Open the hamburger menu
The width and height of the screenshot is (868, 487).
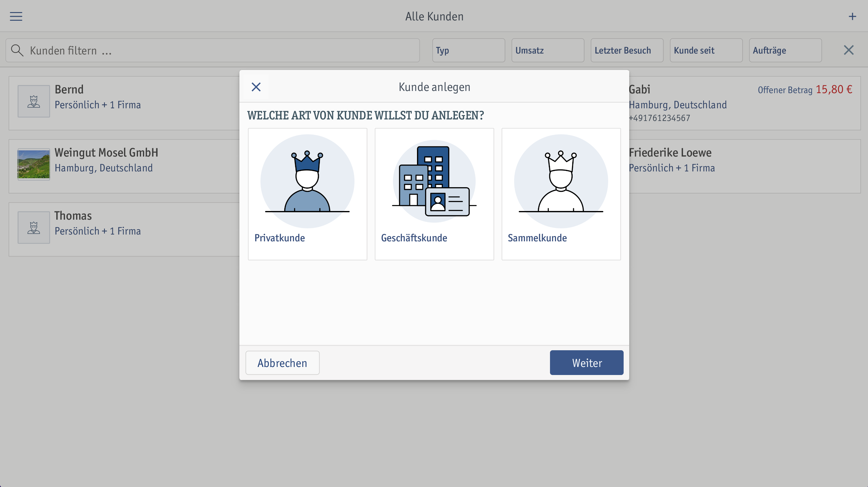click(16, 16)
